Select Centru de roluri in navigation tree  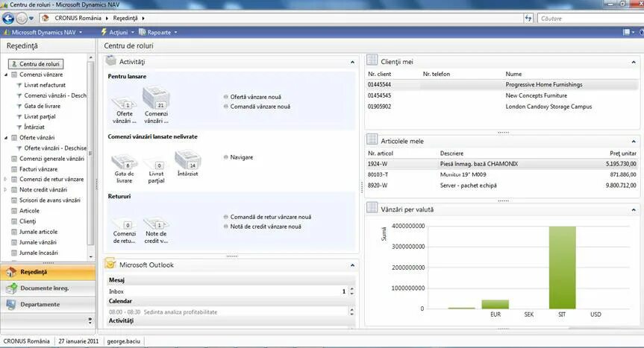coord(36,64)
